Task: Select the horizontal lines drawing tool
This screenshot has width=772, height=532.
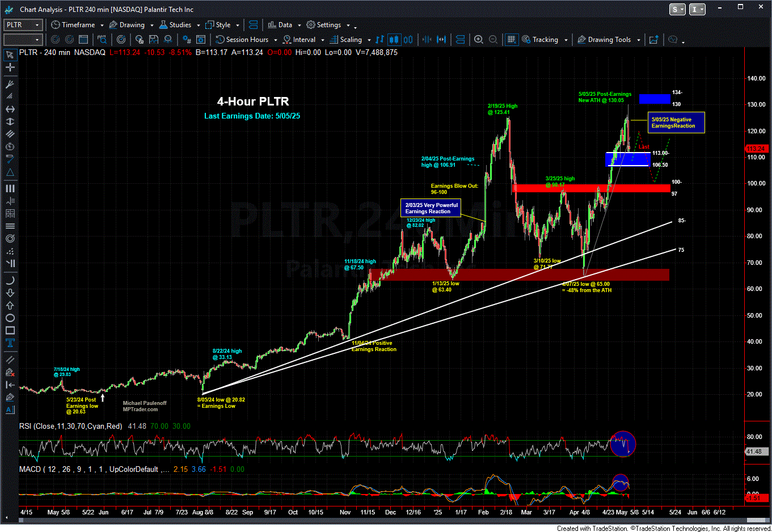Action: pos(10,226)
